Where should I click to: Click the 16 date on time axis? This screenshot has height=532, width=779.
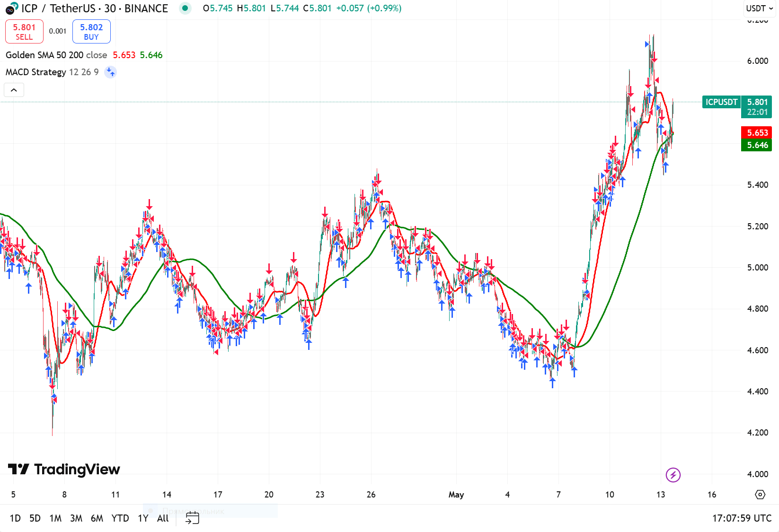pos(712,495)
